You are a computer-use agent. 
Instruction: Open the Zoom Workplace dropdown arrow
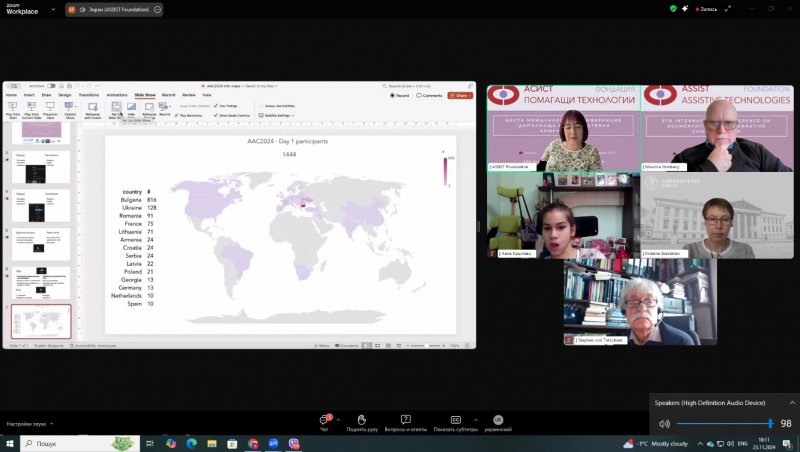[x=54, y=8]
